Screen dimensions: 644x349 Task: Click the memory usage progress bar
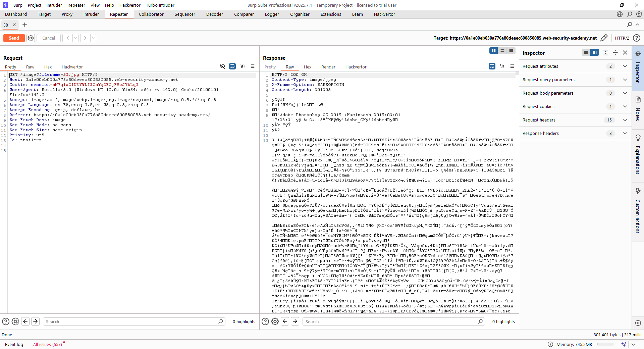tap(605, 344)
